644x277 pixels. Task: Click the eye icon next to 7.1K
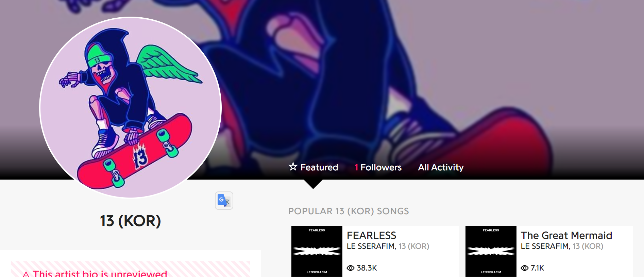tap(525, 268)
